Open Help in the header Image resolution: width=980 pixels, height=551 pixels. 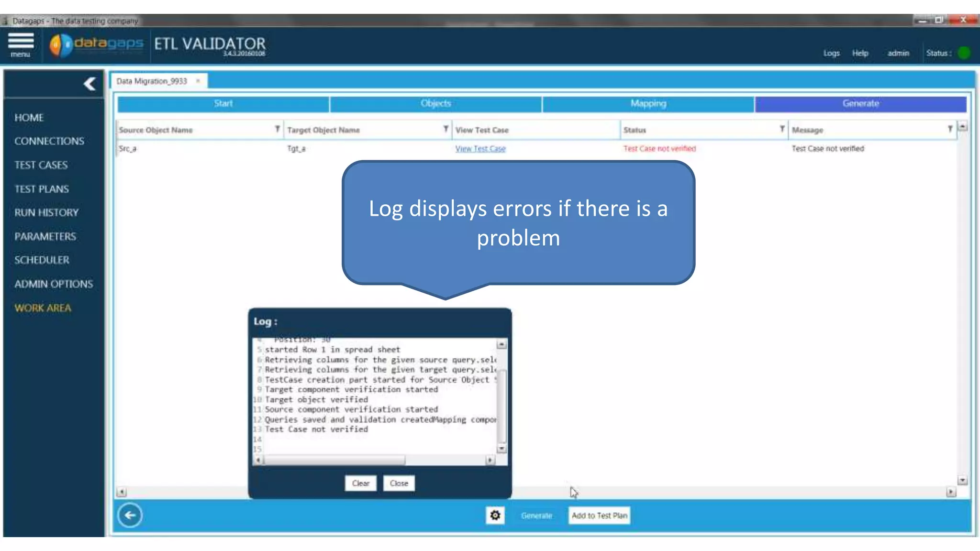tap(860, 53)
